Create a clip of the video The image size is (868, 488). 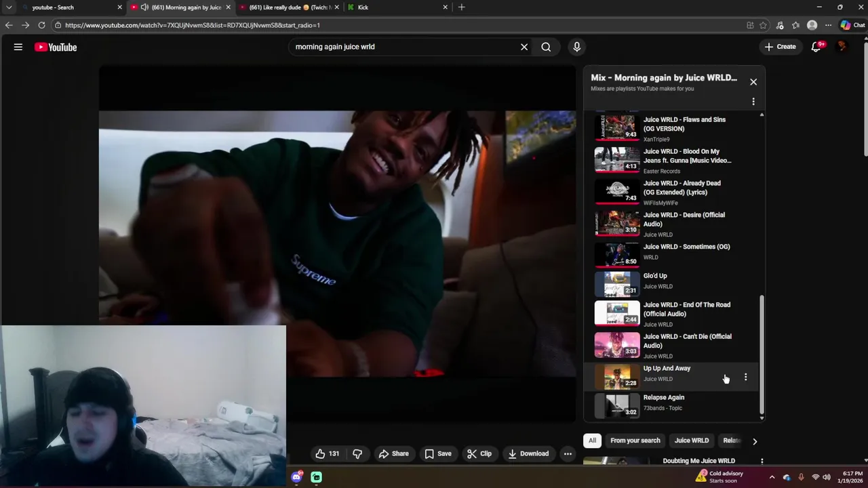click(479, 453)
